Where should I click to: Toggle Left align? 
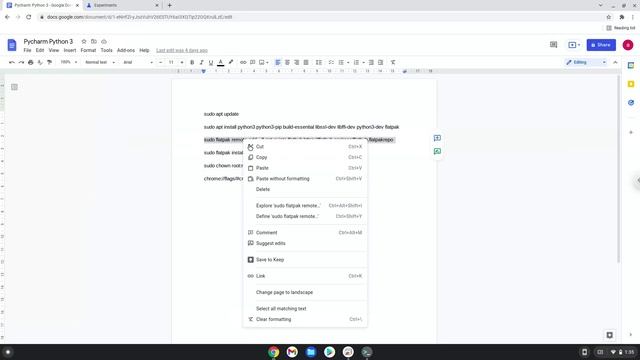(278, 62)
